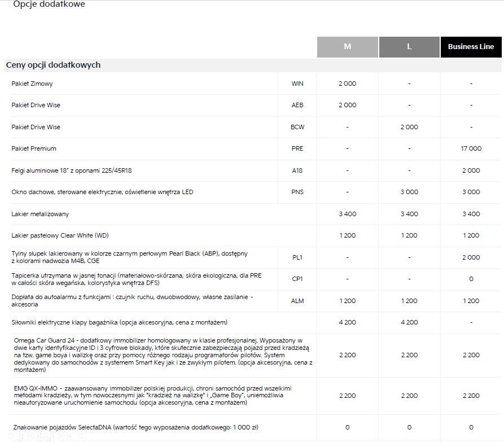Click the PL1 option code
Viewport: 504px width, 447px height.
point(297,257)
